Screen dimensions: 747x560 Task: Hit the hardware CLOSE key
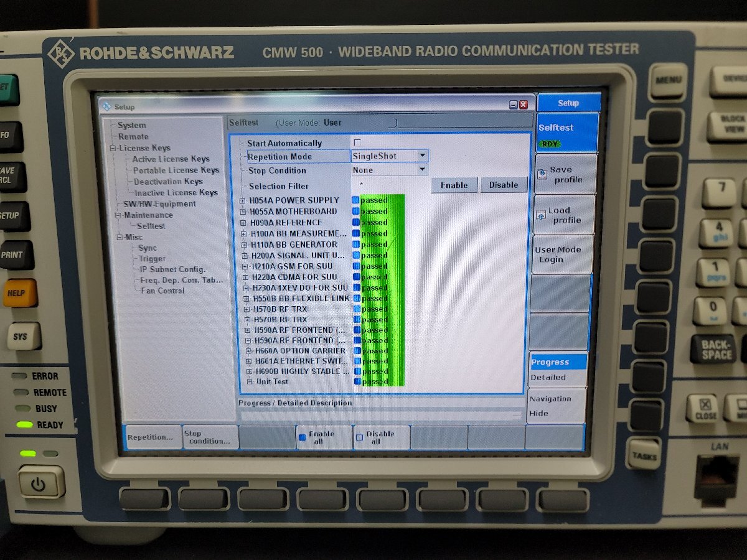(705, 409)
